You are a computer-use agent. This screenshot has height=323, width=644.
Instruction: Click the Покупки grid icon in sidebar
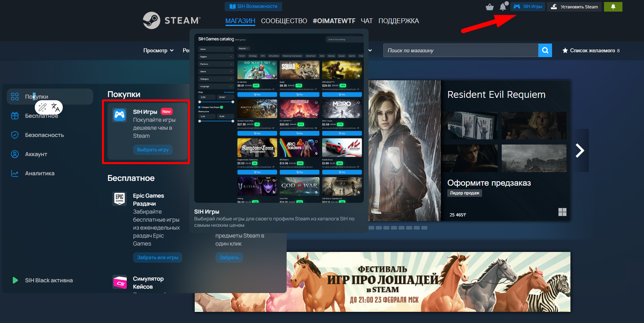click(15, 97)
